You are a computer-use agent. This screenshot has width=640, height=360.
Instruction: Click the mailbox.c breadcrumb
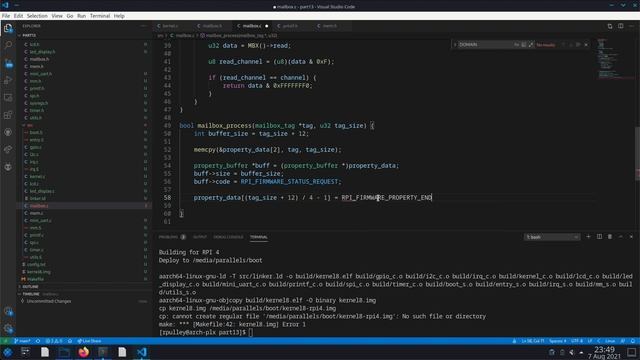[x=184, y=36]
